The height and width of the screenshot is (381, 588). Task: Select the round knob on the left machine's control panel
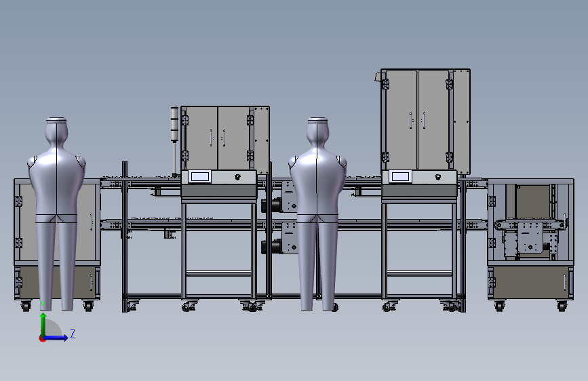click(237, 177)
